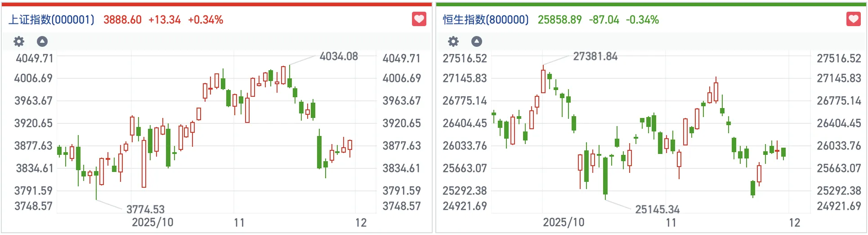Open the 上证指数(000001) title link
This screenshot has width=868, height=235.
52,20
